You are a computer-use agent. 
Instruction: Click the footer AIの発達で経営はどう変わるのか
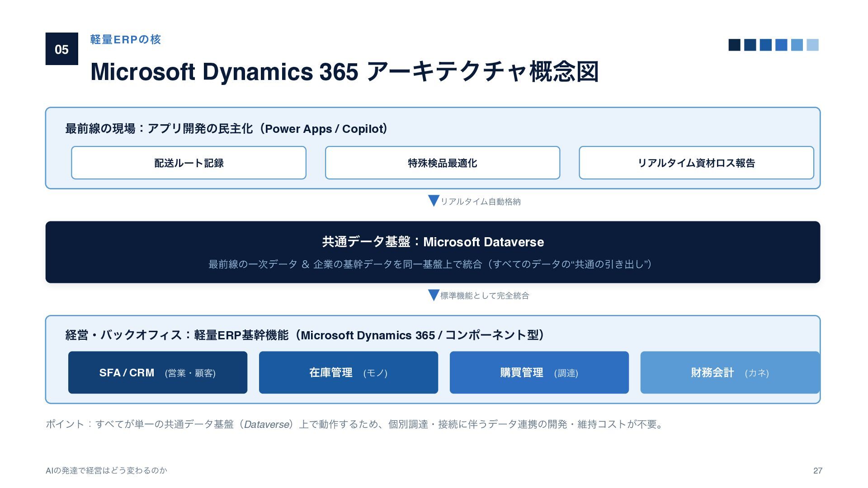[107, 470]
